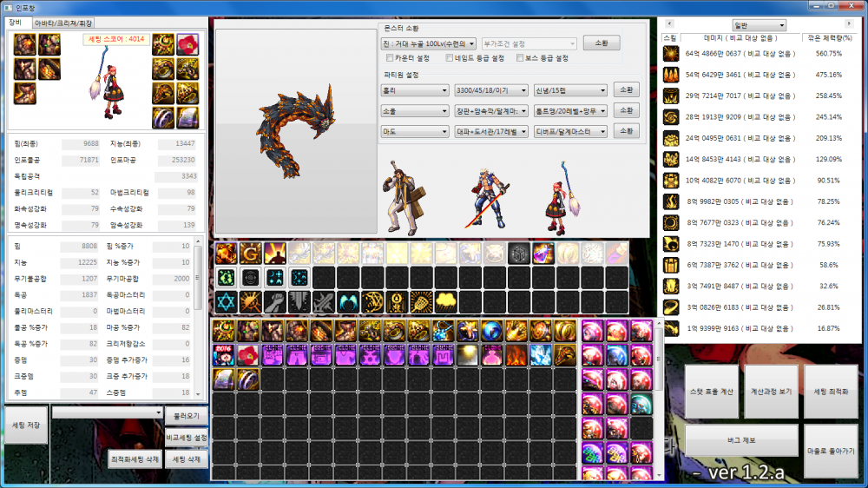868x488 pixels.
Task: Expand the 부가조건 설정 dropdown
Action: [529, 43]
